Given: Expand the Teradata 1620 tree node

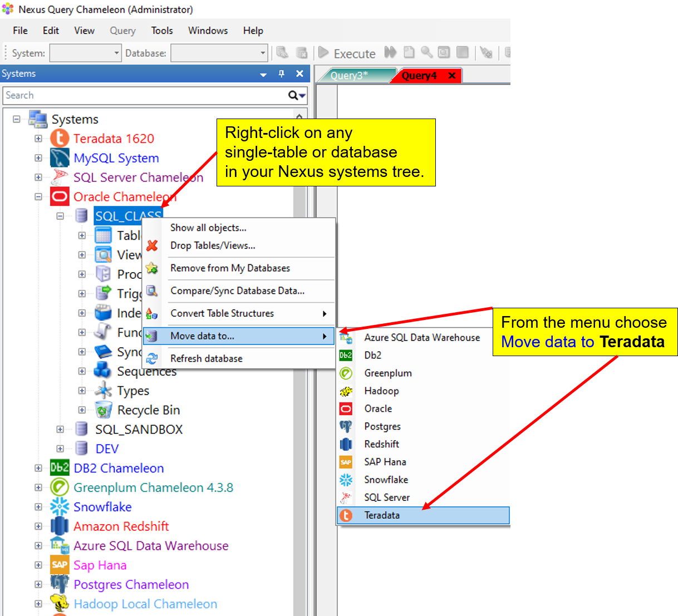Looking at the screenshot, I should click(38, 139).
